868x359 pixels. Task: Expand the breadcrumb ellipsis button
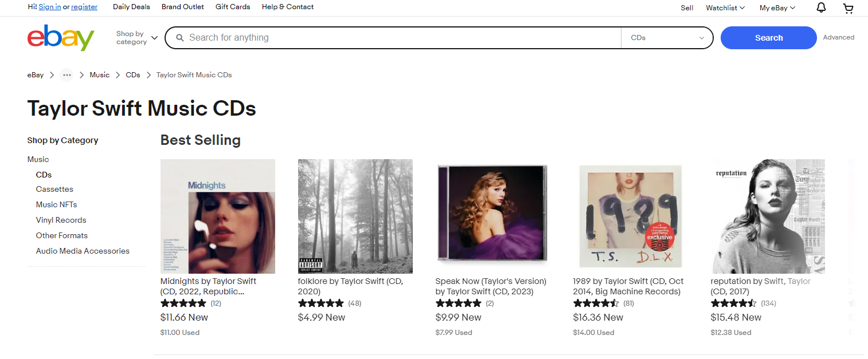67,75
